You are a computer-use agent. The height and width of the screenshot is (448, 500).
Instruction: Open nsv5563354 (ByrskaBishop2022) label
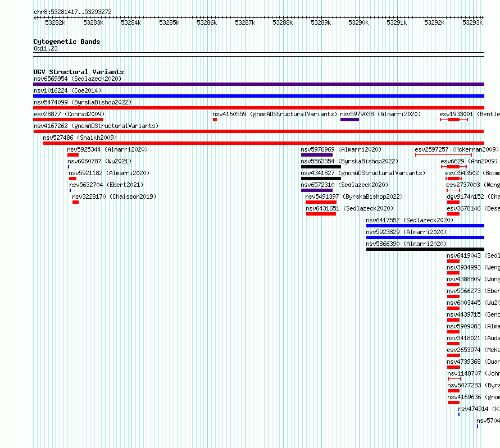pyautogui.click(x=349, y=161)
